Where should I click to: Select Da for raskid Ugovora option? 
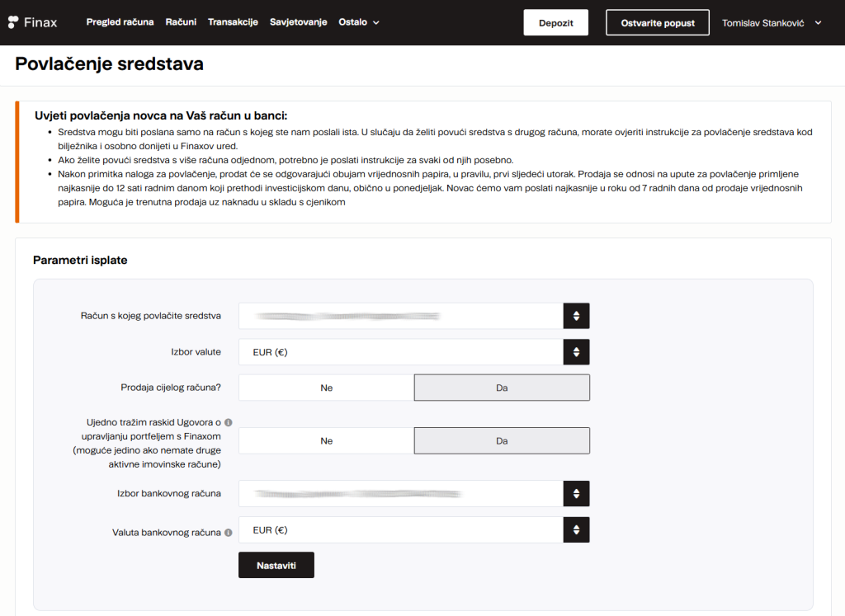pyautogui.click(x=502, y=440)
